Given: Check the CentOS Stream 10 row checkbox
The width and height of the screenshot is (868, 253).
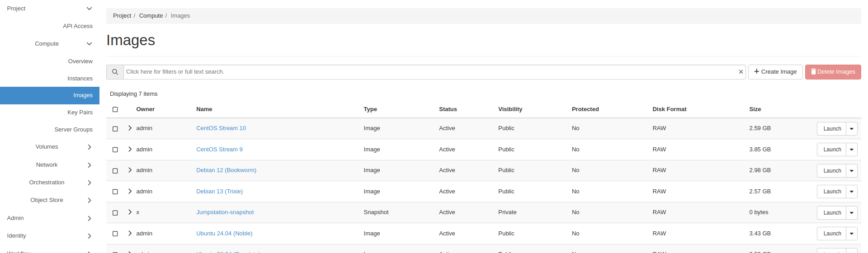Looking at the screenshot, I should click(115, 129).
